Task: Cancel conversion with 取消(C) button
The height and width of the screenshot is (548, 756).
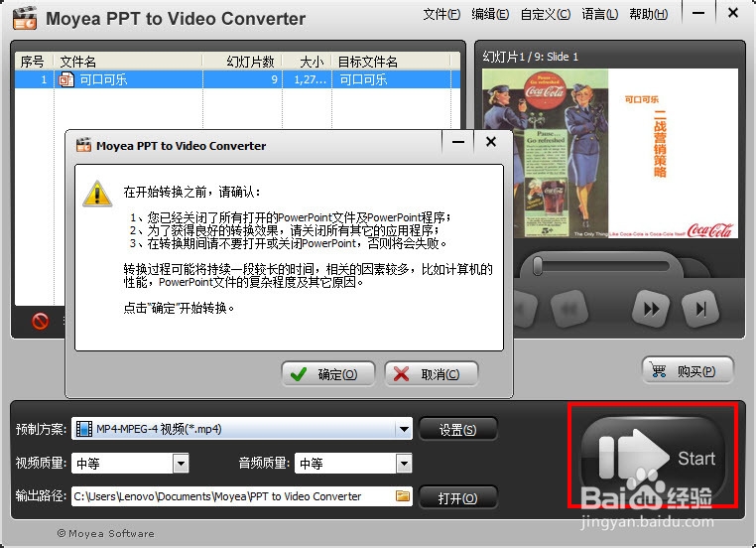Action: [431, 374]
